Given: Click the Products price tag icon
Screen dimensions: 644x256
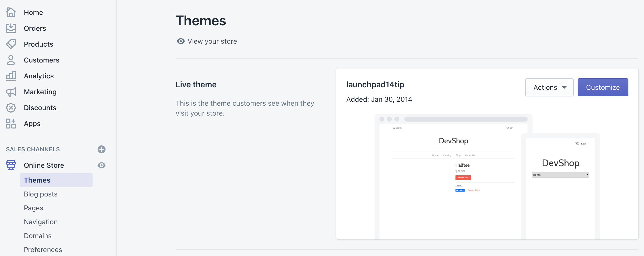Looking at the screenshot, I should click(11, 44).
